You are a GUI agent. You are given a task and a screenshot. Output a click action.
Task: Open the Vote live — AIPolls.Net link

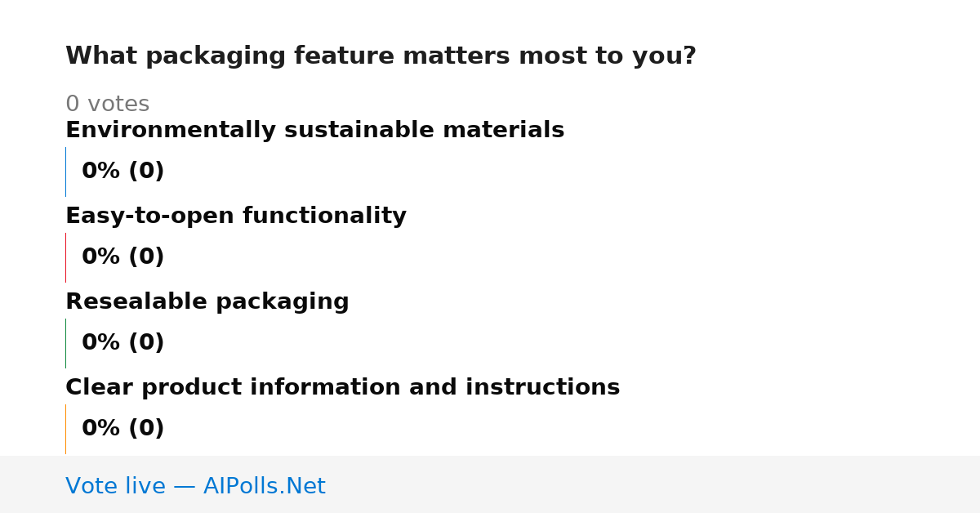(x=195, y=486)
